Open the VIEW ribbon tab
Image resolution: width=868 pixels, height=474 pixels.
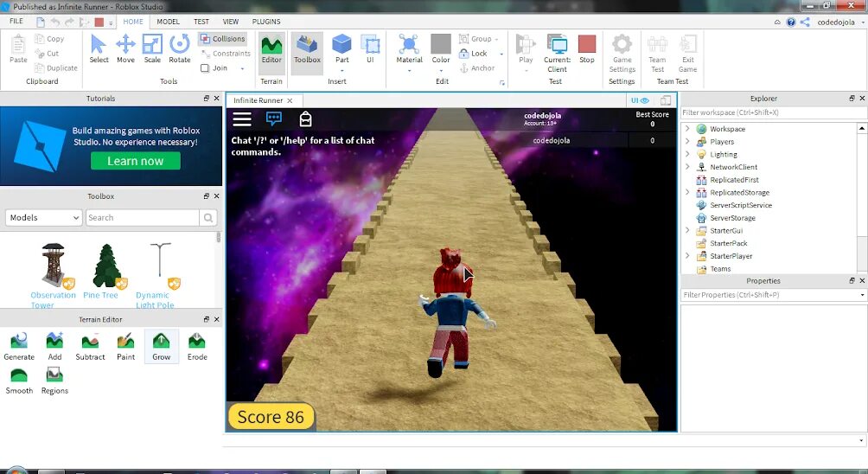230,21
